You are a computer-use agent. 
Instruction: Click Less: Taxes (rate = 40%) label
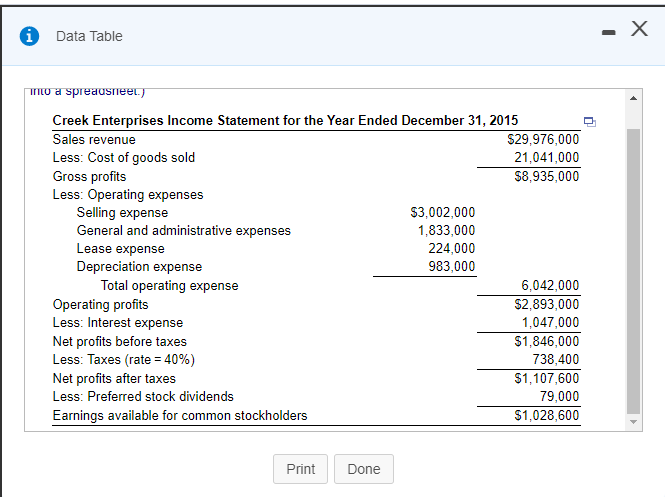tap(124, 360)
